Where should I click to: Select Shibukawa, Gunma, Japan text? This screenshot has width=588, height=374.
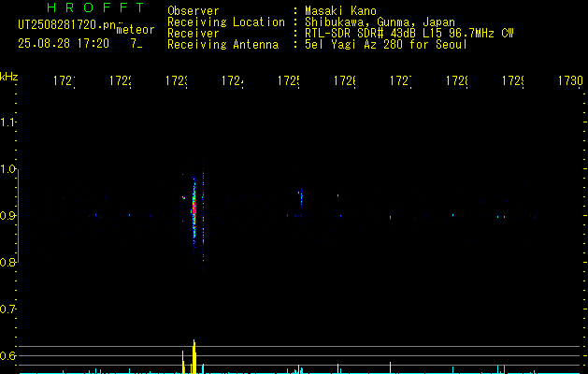(x=380, y=22)
